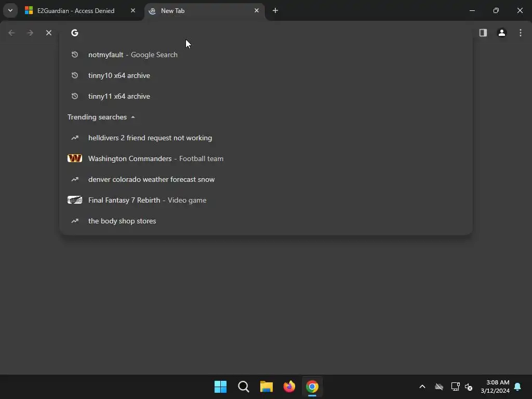
Task: Click trending icon beside the body shop stores
Action: [x=75, y=221]
